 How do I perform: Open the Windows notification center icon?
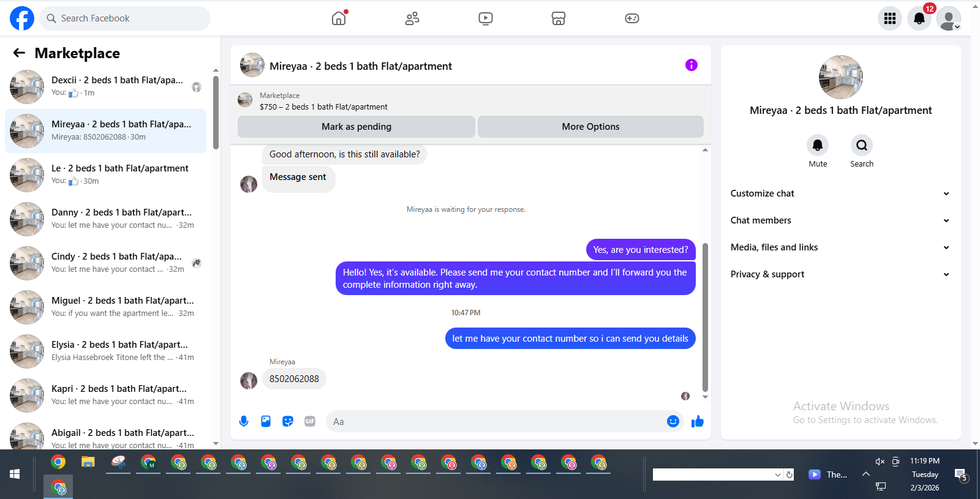click(x=961, y=475)
